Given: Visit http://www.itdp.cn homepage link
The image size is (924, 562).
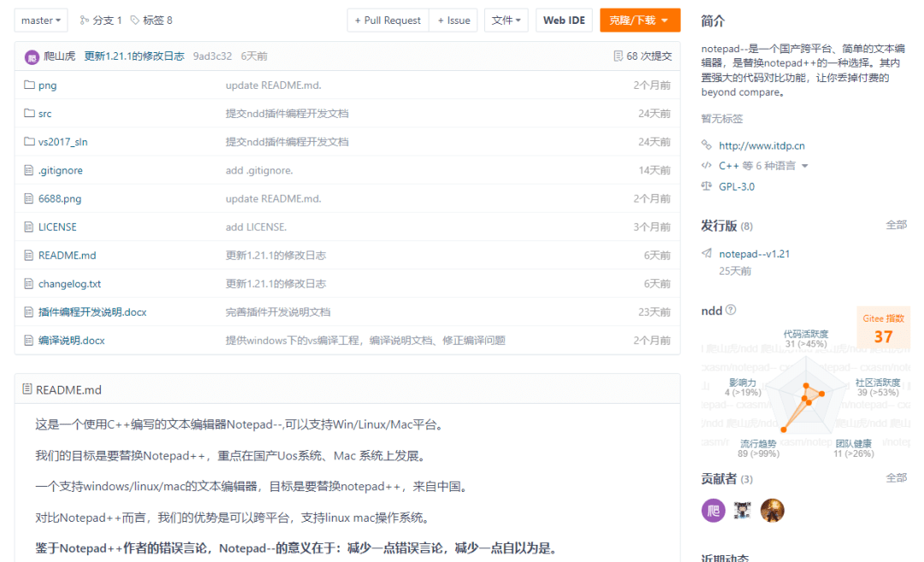Looking at the screenshot, I should 762,146.
